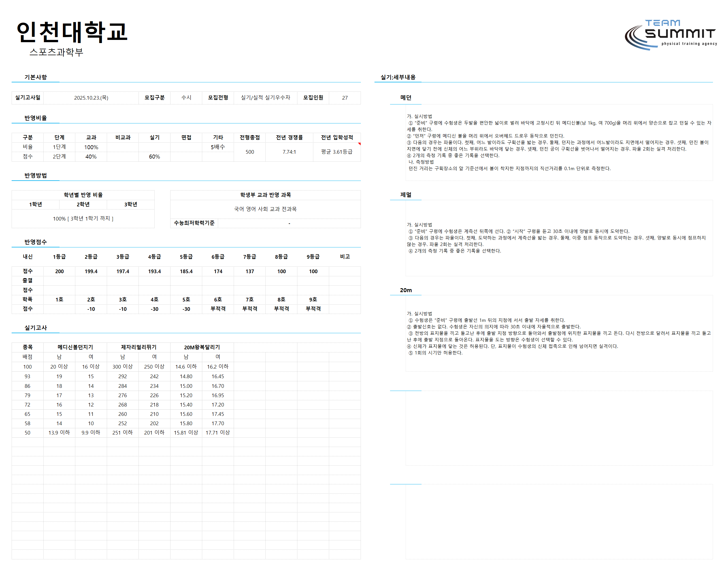Select the 스포츠과학부 subtitle
Image resolution: width=728 pixels, height=569 pixels.
(x=56, y=52)
